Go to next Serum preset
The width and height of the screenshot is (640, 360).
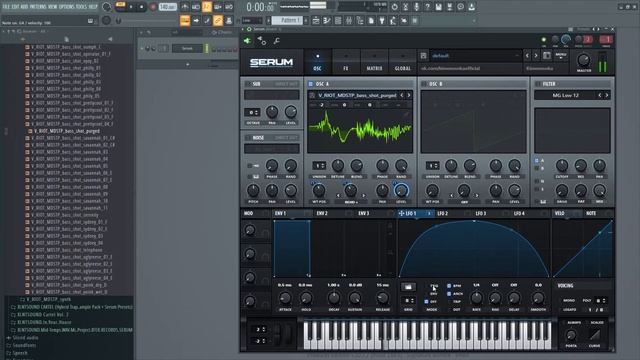point(536,56)
